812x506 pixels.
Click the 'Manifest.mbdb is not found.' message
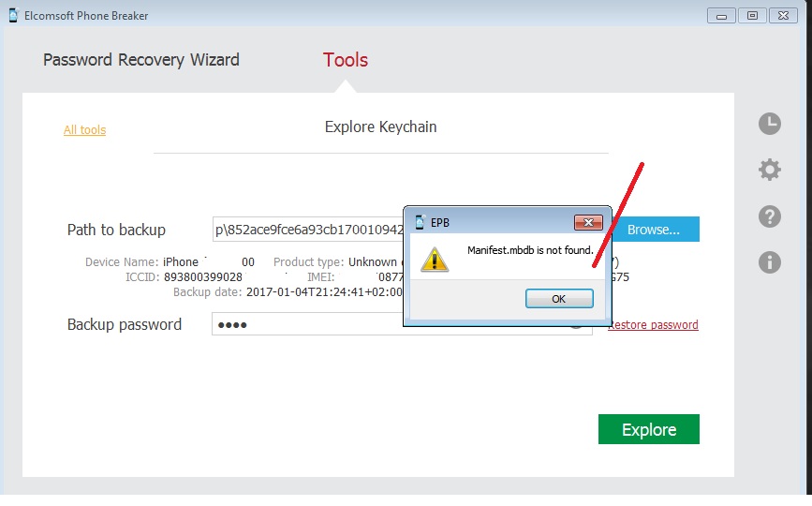pos(530,250)
